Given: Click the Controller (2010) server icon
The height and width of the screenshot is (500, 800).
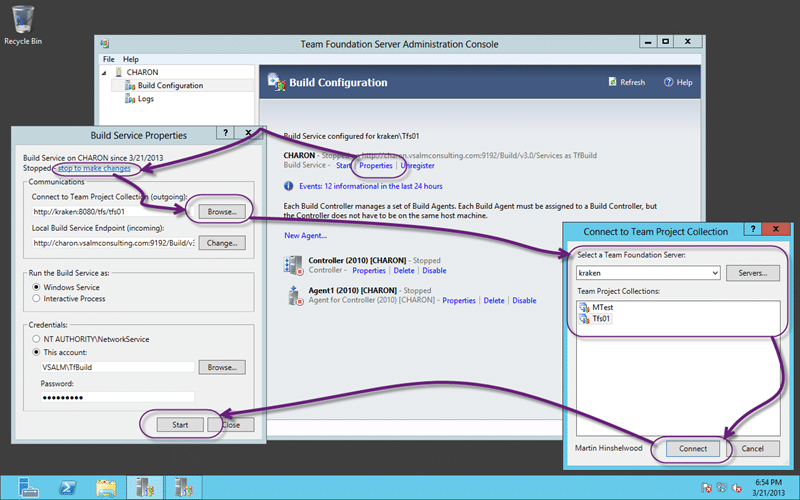Looking at the screenshot, I should point(293,265).
